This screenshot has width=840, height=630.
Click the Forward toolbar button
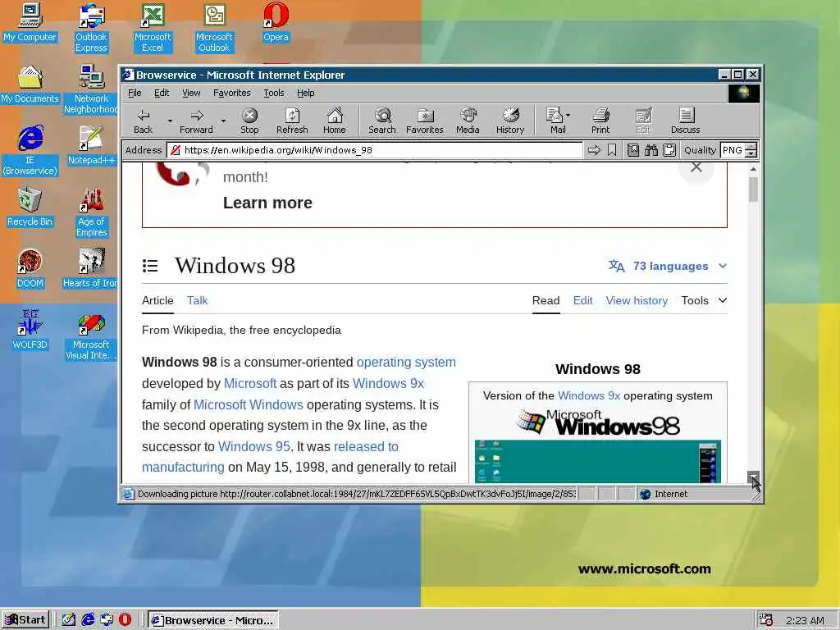pos(196,121)
